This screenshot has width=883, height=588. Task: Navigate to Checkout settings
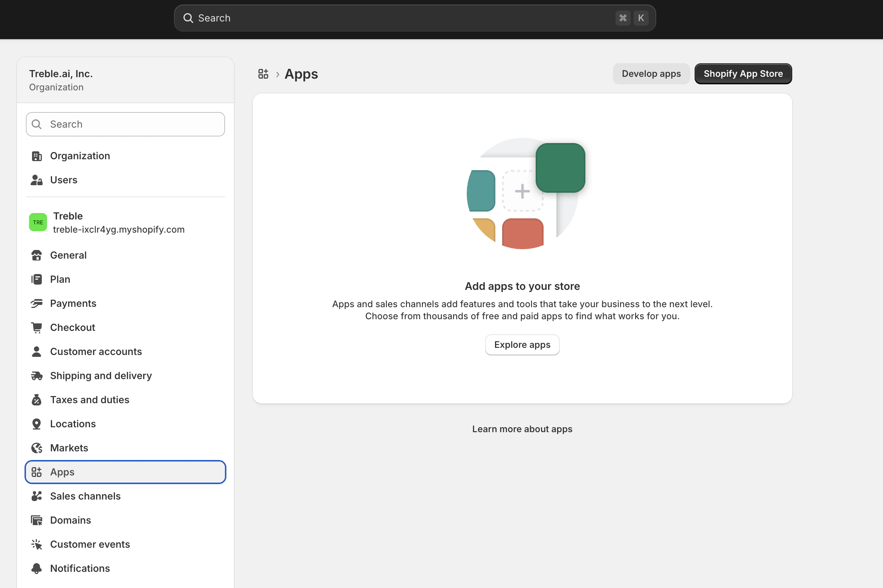tap(125, 328)
